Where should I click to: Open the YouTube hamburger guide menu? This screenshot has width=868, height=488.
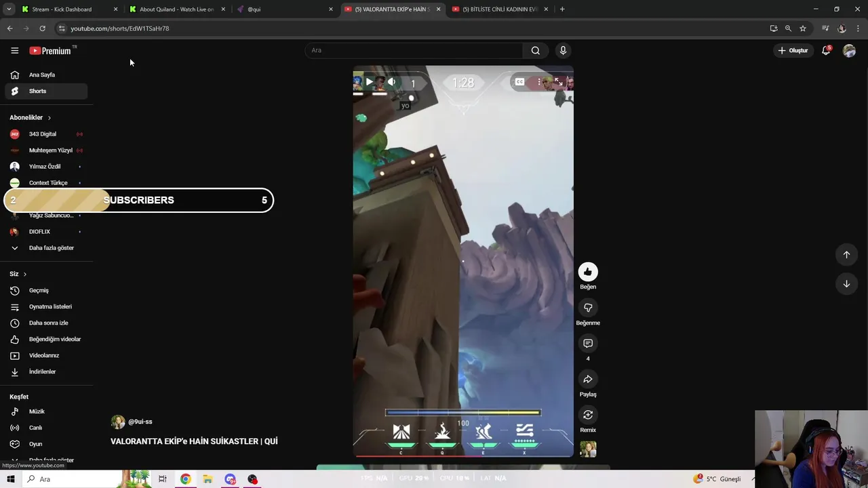click(x=14, y=50)
